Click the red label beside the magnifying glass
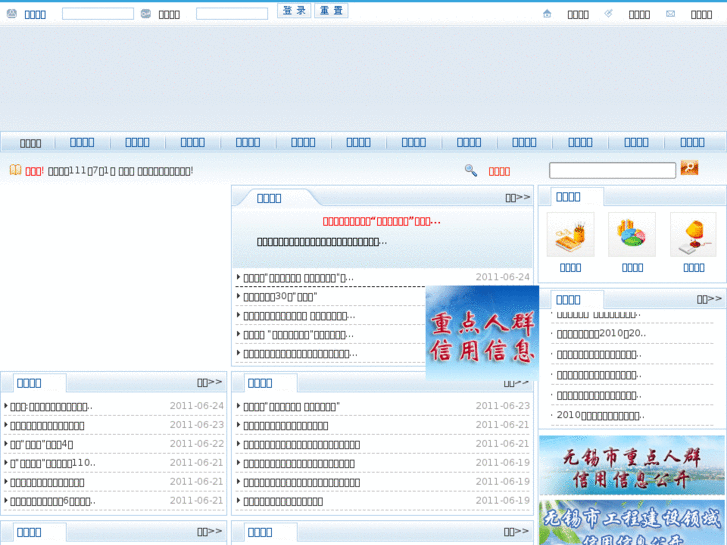This screenshot has width=727, height=545. tap(499, 171)
